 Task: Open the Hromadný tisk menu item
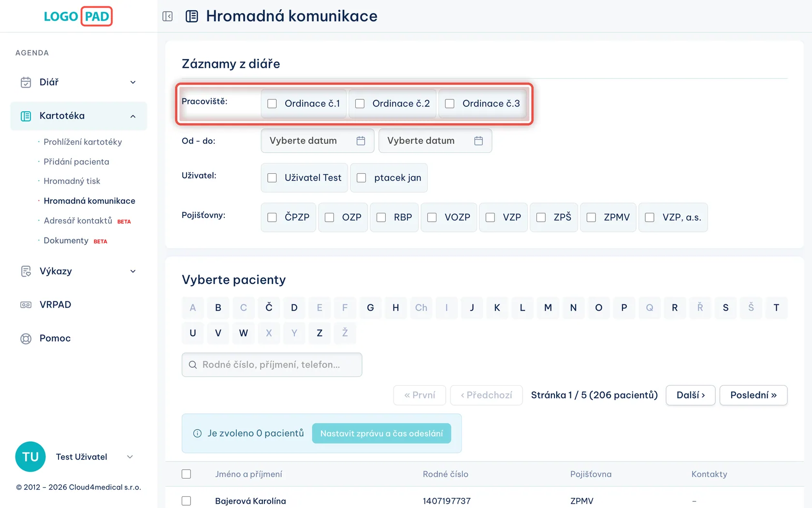[72, 181]
